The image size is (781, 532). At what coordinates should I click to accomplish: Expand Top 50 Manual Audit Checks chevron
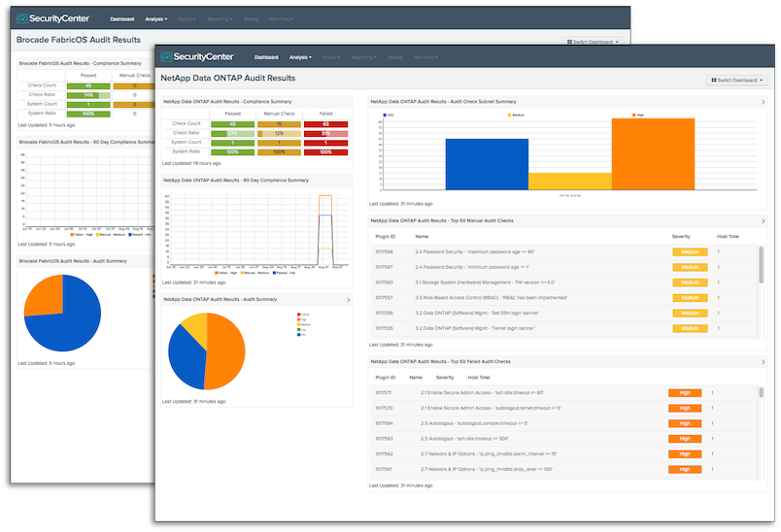click(x=764, y=221)
